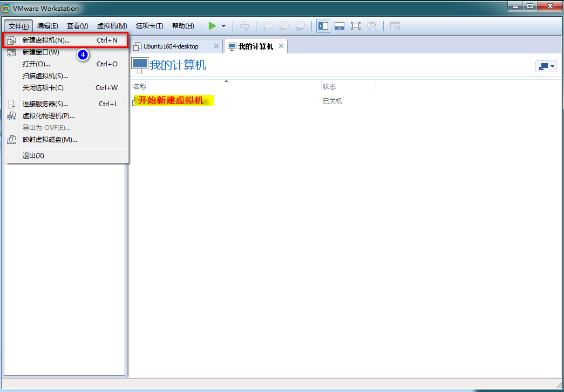Switch to the 我的计算机 tab

click(255, 46)
